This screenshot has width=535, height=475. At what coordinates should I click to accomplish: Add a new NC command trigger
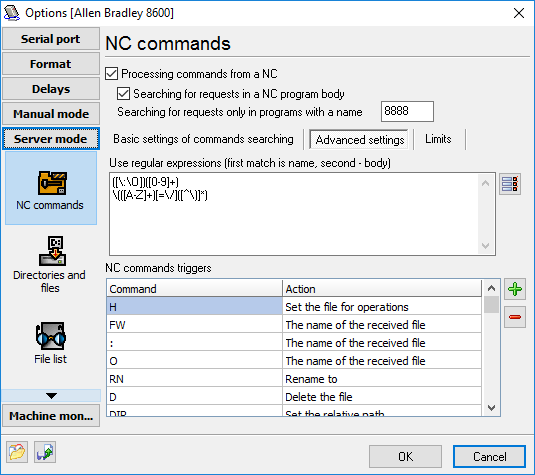[x=515, y=289]
